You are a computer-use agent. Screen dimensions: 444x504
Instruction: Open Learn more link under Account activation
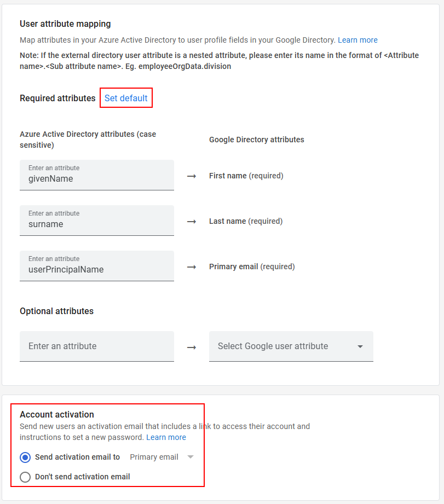(166, 437)
